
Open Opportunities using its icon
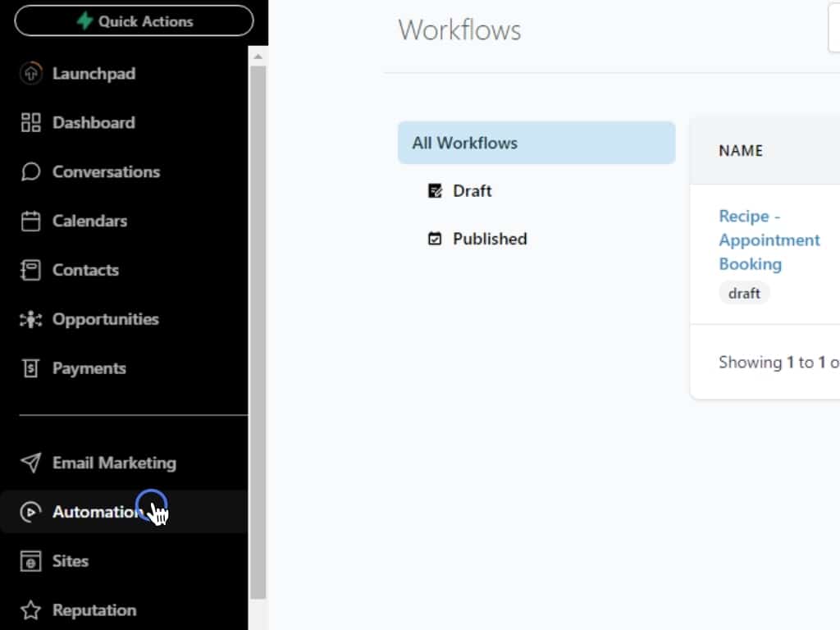click(x=30, y=320)
